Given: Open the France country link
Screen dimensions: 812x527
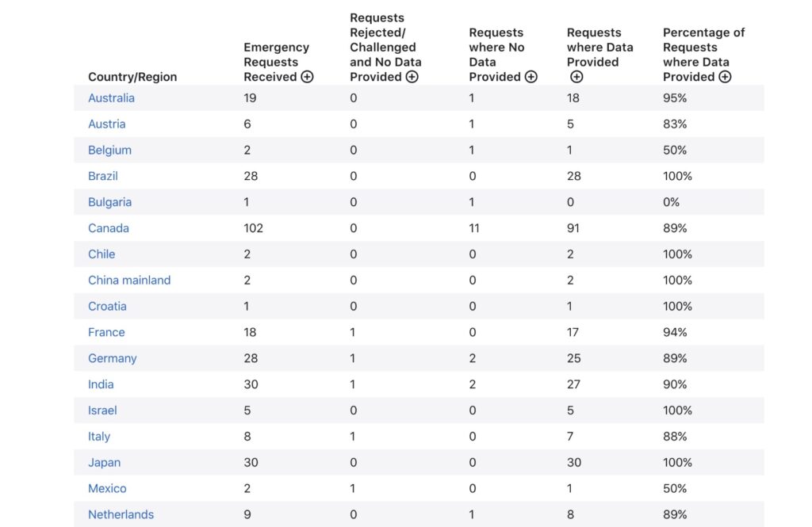Looking at the screenshot, I should click(107, 332).
